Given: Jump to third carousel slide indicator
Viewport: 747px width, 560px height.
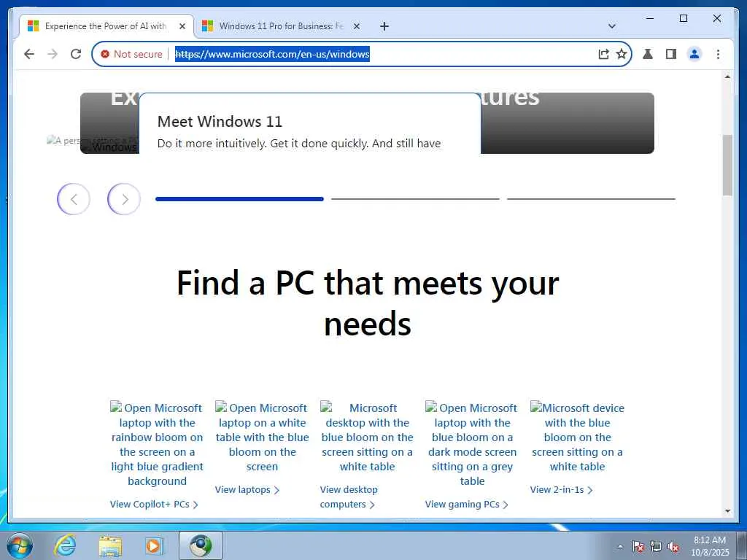Looking at the screenshot, I should [x=591, y=199].
